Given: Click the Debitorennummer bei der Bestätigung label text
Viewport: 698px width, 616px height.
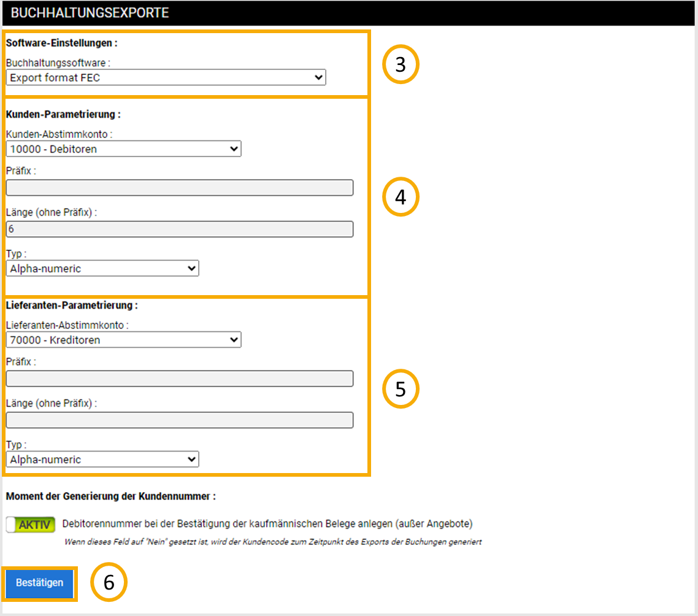Looking at the screenshot, I should (x=267, y=524).
